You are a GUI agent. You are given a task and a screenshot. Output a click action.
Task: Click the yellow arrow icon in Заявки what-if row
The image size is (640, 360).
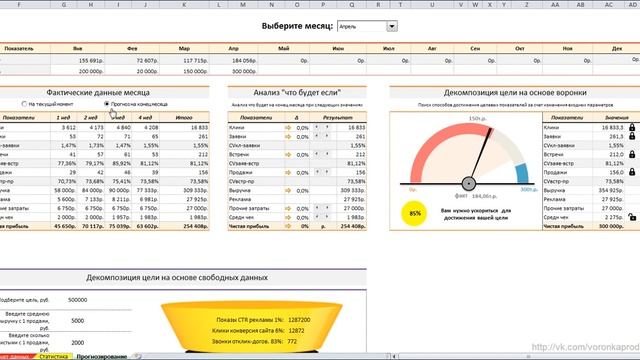pyautogui.click(x=288, y=137)
